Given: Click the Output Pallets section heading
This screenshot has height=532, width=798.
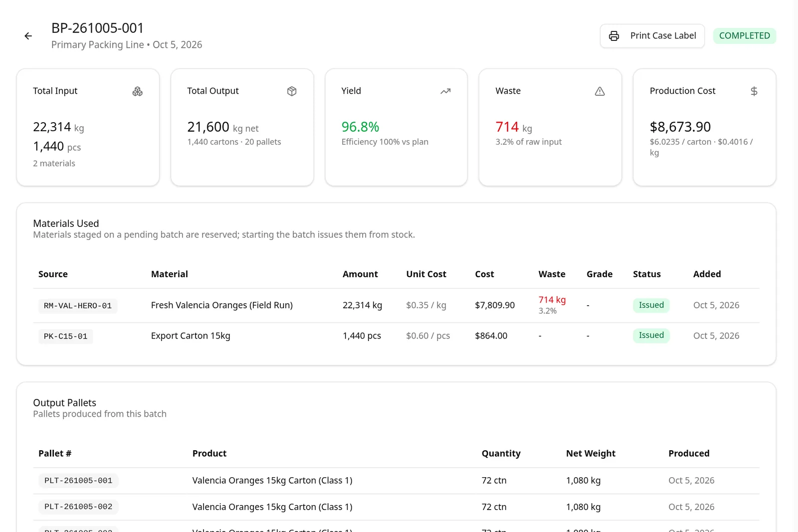Looking at the screenshot, I should 64,403.
